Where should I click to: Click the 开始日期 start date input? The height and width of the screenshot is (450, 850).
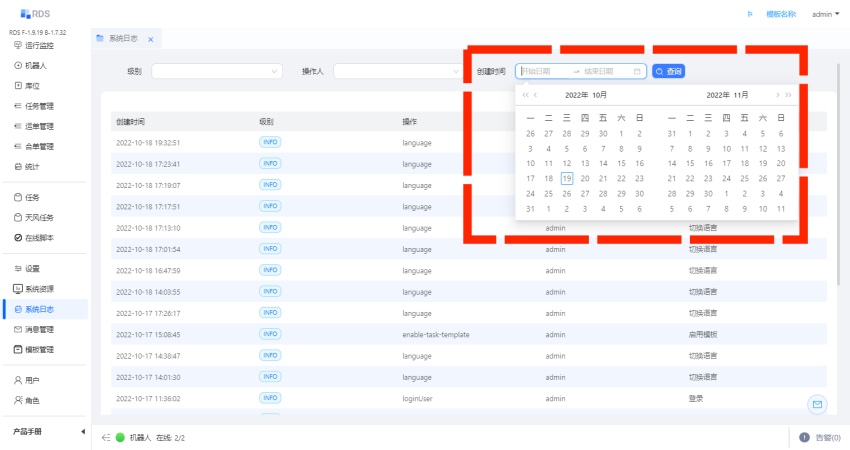541,71
